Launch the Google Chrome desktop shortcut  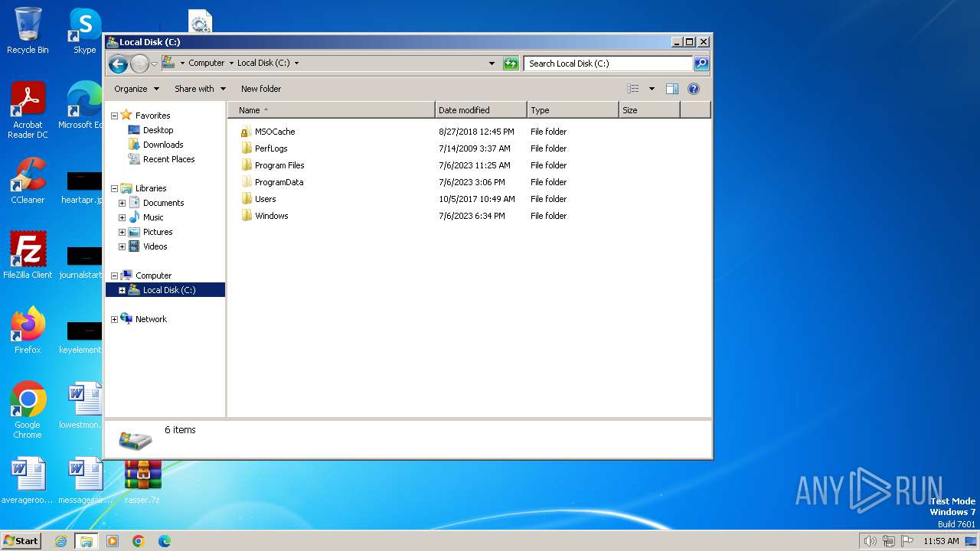click(28, 410)
